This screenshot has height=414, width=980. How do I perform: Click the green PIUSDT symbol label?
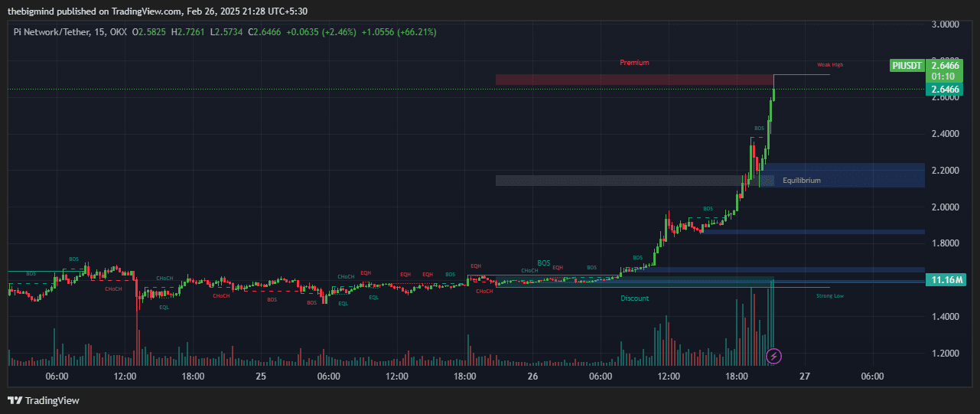(907, 66)
